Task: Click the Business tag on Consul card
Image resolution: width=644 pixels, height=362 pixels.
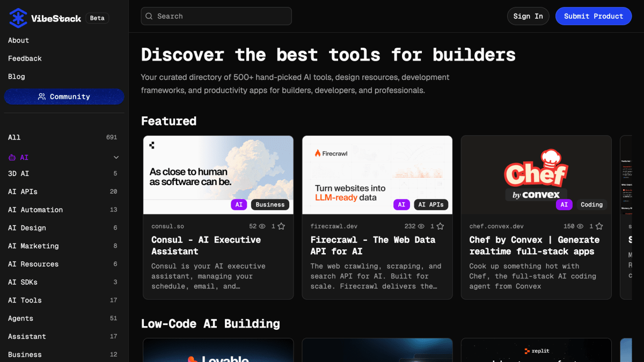Action: (270, 204)
